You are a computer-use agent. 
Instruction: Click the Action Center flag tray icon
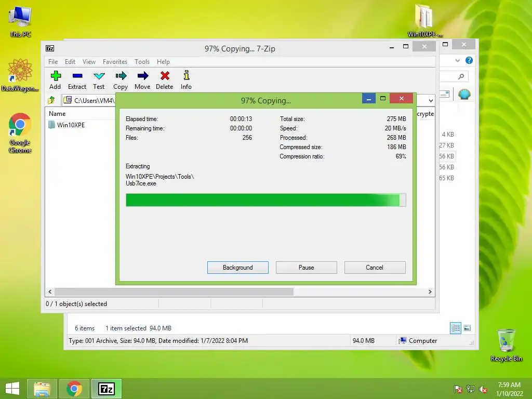[x=458, y=389]
